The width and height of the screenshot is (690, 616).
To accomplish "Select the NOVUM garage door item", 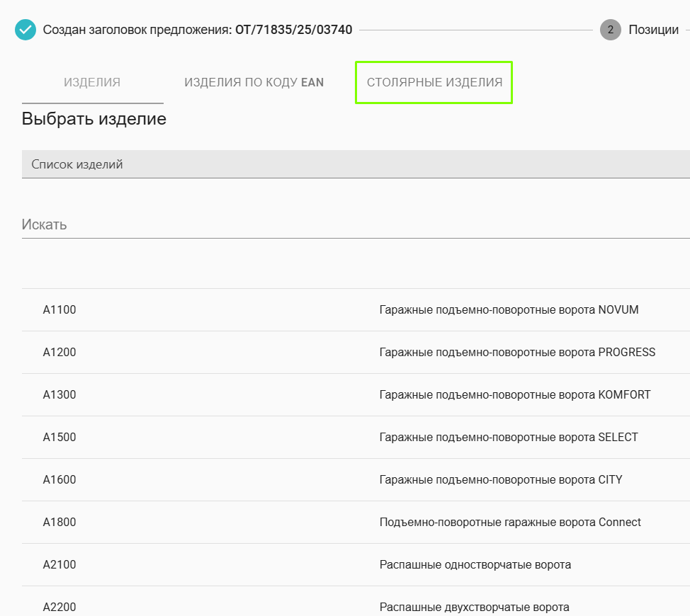I will [x=509, y=309].
